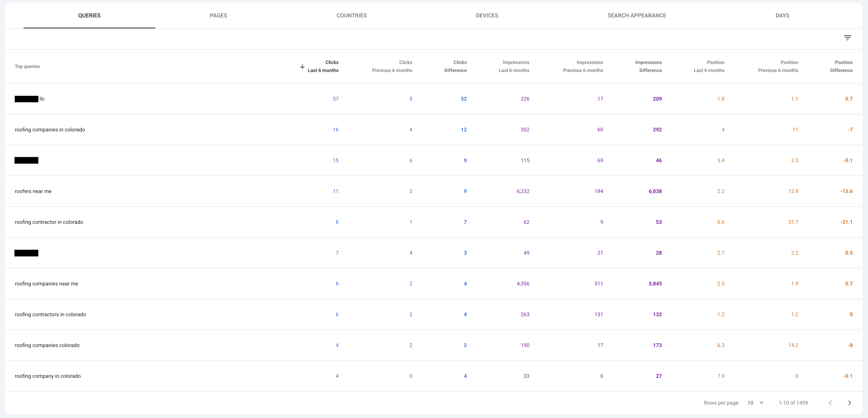Image resolution: width=868 pixels, height=418 pixels.
Task: Click position difference value -8
Action: (x=850, y=345)
